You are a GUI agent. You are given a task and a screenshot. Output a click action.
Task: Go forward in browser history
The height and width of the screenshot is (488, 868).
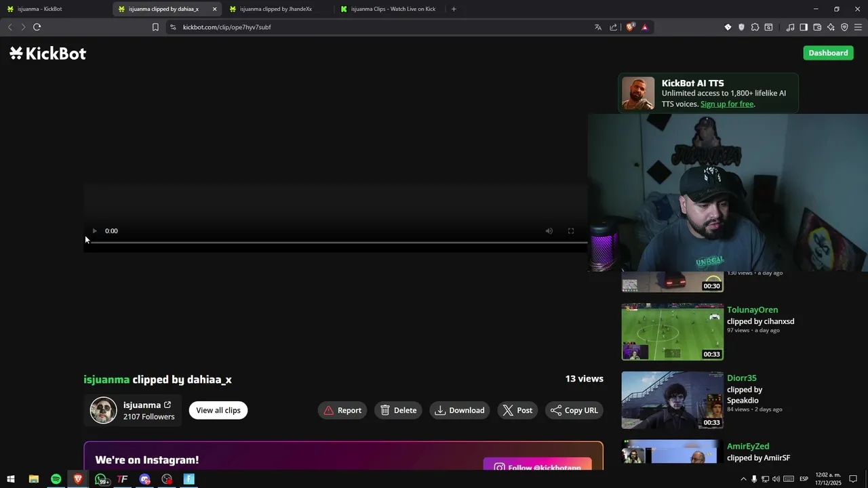[23, 27]
